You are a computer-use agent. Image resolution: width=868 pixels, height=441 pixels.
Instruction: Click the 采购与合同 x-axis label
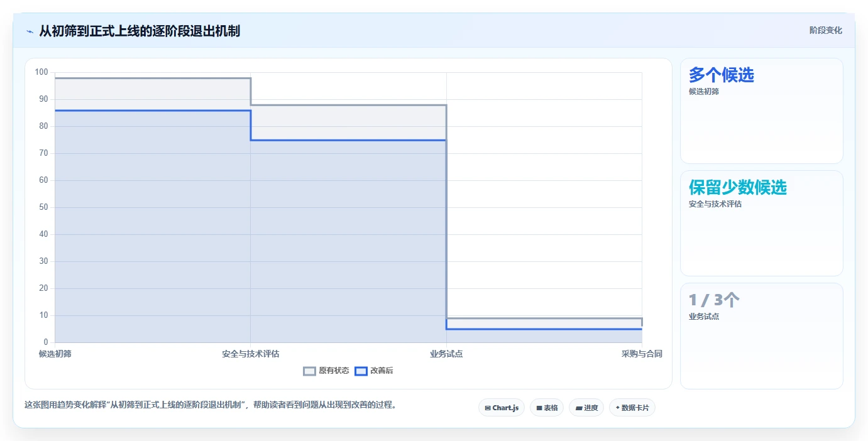(x=642, y=354)
